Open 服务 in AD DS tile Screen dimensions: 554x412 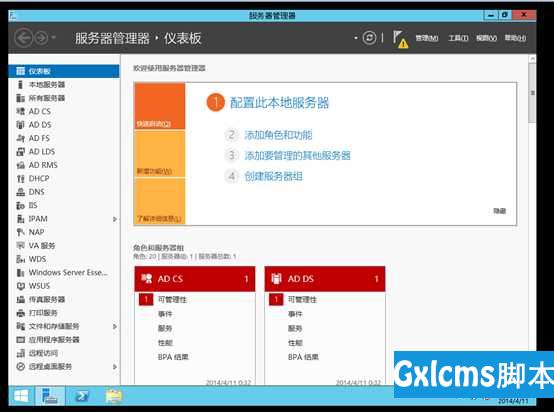pos(295,328)
